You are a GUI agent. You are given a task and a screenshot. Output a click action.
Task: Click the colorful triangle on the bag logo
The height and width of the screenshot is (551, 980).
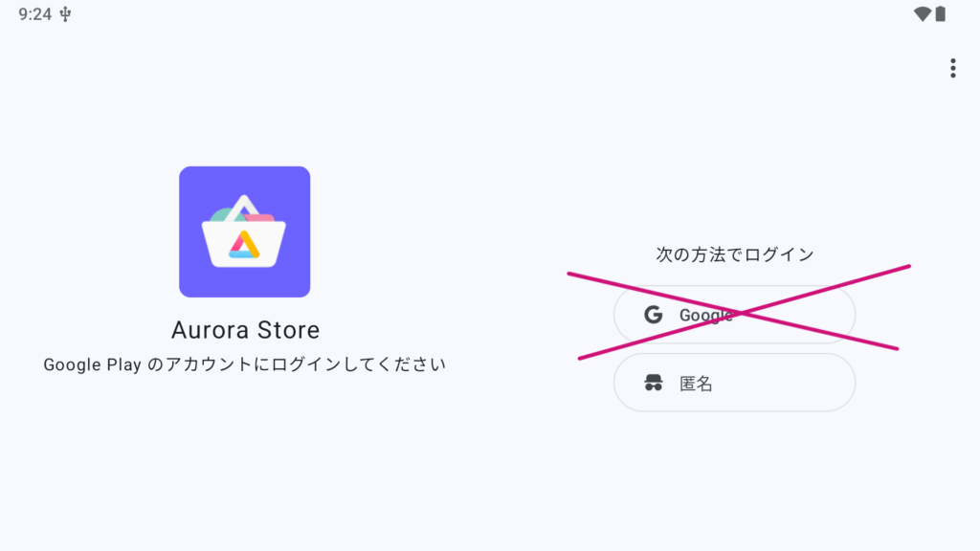(x=244, y=245)
